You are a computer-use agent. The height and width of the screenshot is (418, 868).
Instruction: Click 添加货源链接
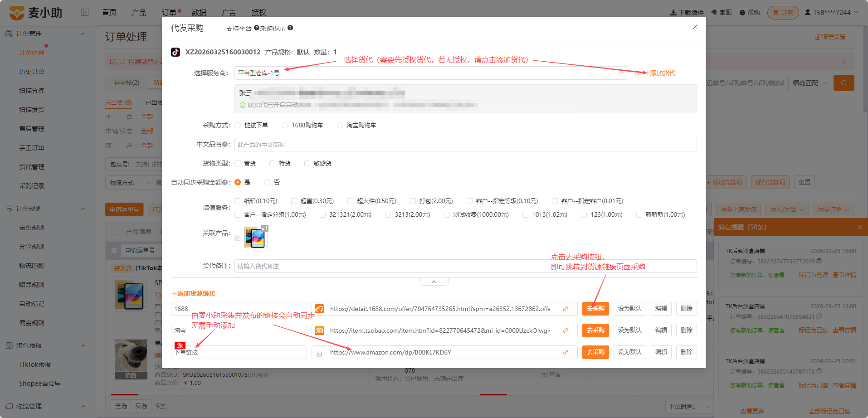(194, 294)
